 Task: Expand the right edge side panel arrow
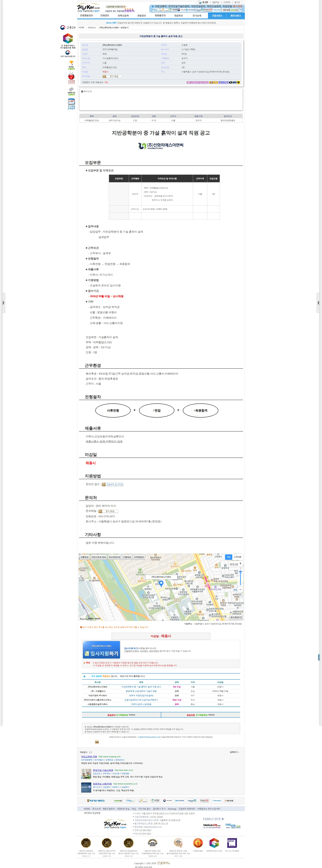tap(318, 303)
